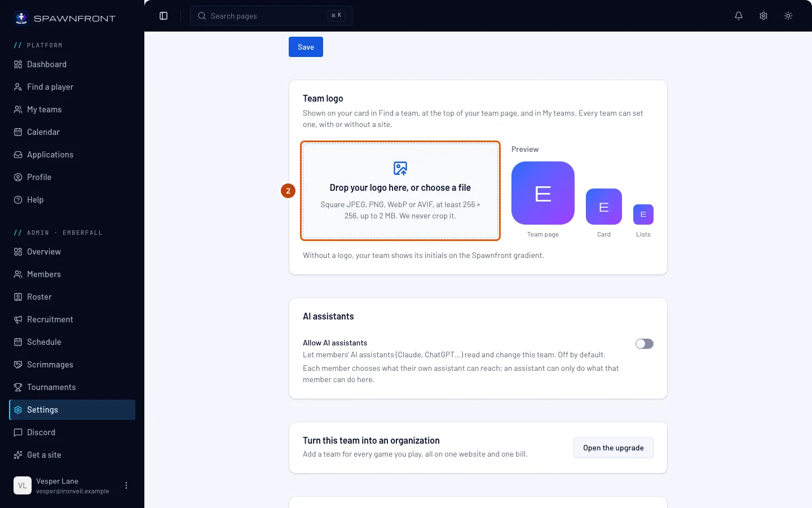Viewport: 812px width, 508px height.
Task: Click the Roster icon
Action: click(18, 297)
